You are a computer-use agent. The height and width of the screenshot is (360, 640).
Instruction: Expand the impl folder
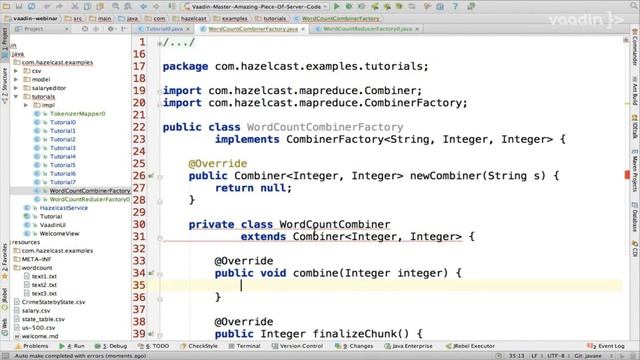pos(26,105)
